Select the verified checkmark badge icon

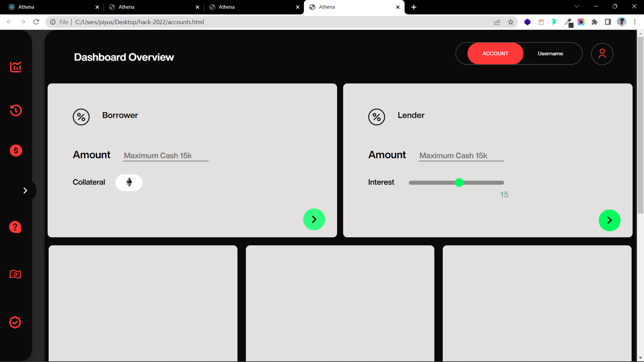tap(15, 322)
